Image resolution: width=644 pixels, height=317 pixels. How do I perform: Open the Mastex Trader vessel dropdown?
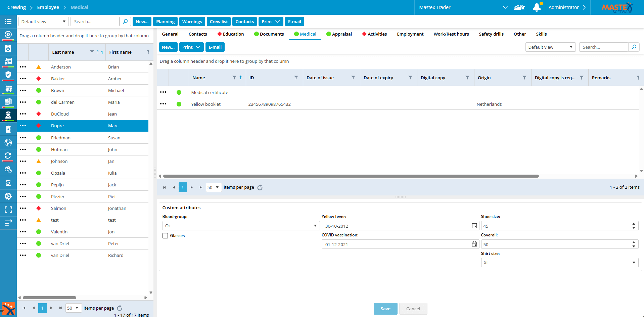pos(505,7)
